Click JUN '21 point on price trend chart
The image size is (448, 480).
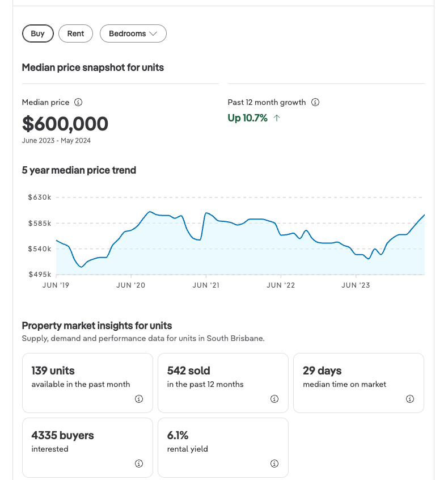pyautogui.click(x=206, y=213)
